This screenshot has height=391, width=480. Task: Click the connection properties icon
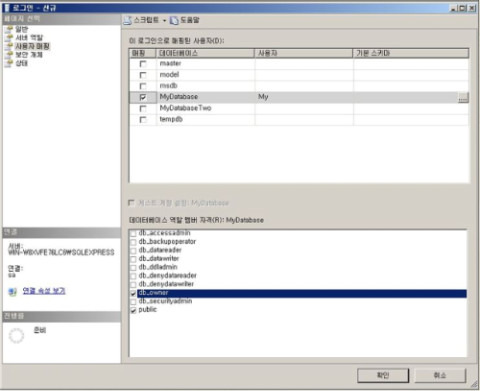point(12,292)
